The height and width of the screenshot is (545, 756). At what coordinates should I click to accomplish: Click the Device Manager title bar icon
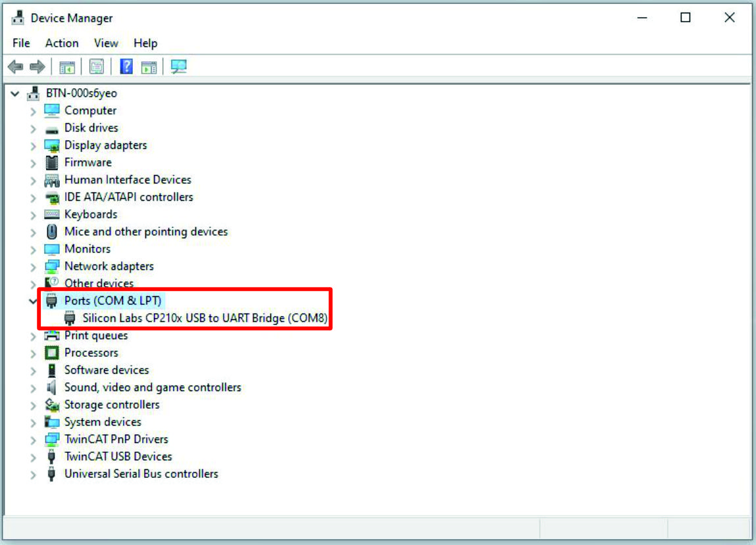18,18
